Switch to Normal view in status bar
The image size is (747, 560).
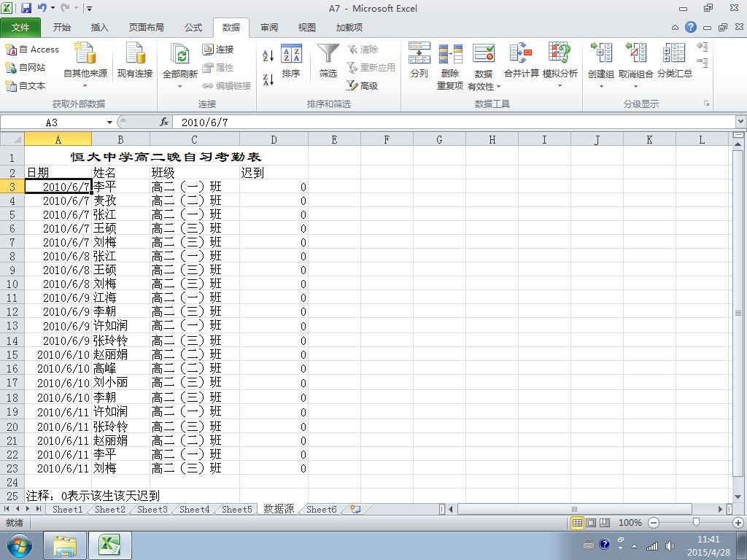578,523
